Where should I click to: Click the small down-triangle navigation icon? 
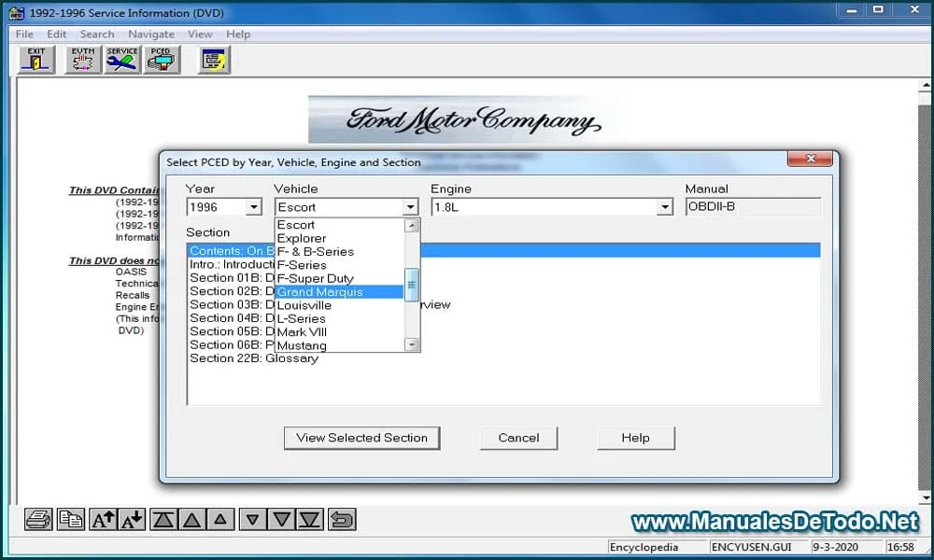(252, 520)
